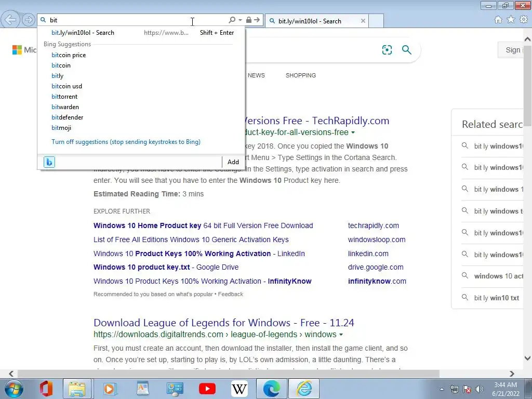532x399 pixels.
Task: Close the bit.ly/win10lol Search tab
Action: click(x=363, y=21)
